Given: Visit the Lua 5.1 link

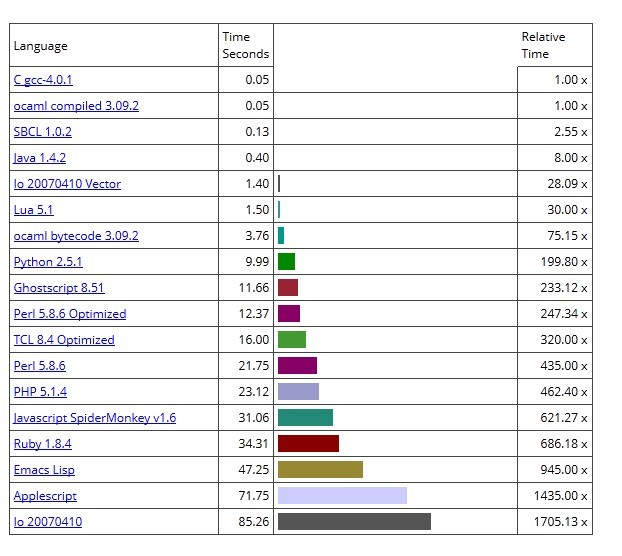Looking at the screenshot, I should pos(33,210).
